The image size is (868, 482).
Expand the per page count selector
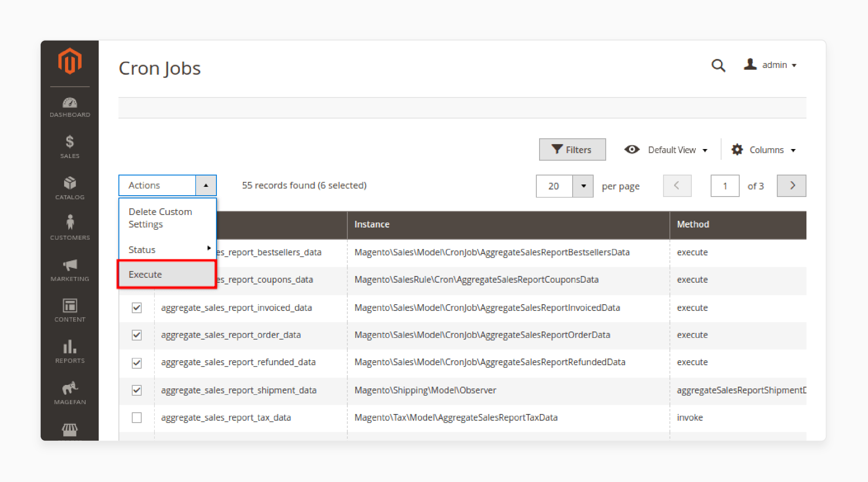(x=584, y=186)
